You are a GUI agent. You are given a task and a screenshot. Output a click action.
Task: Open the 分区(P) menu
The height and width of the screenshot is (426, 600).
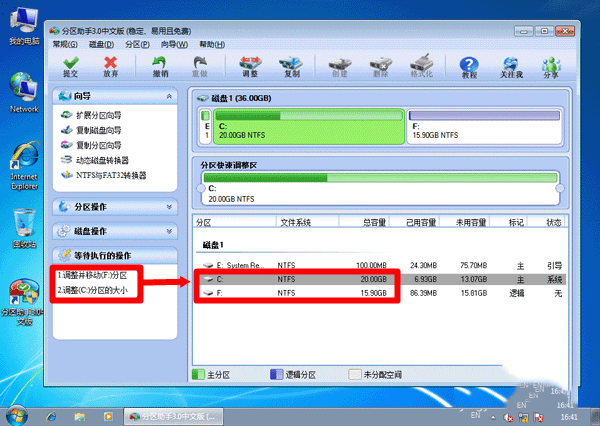137,44
